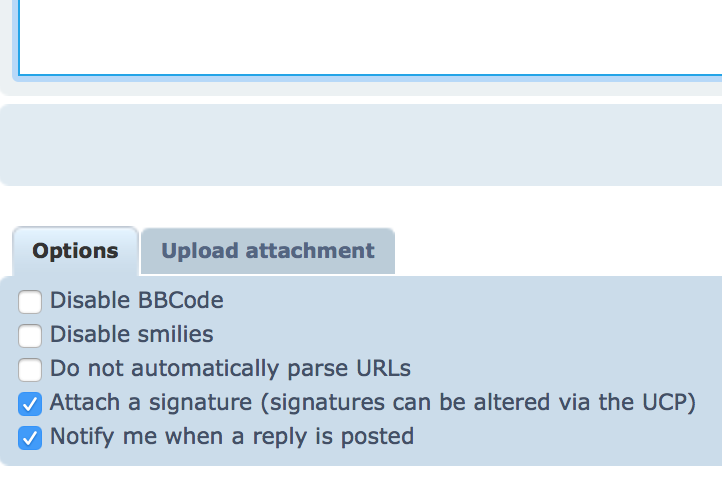Uncheck the reply notification checkbox
722x496 pixels.
pos(31,437)
